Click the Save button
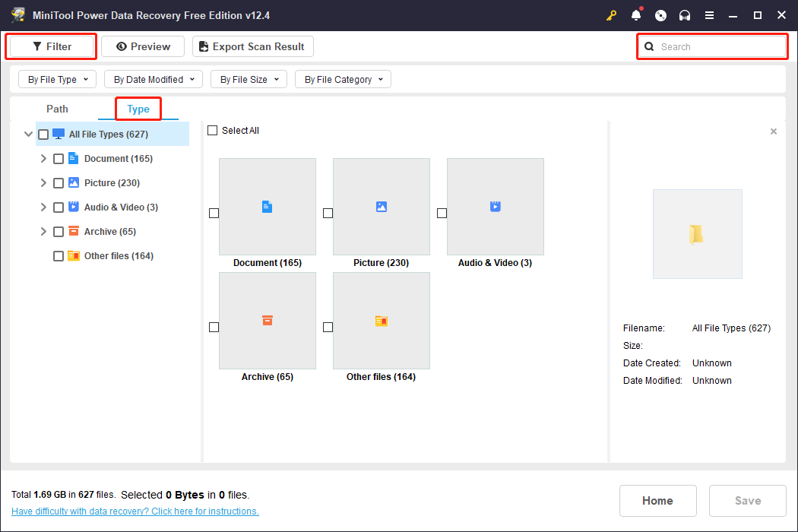 (x=748, y=500)
